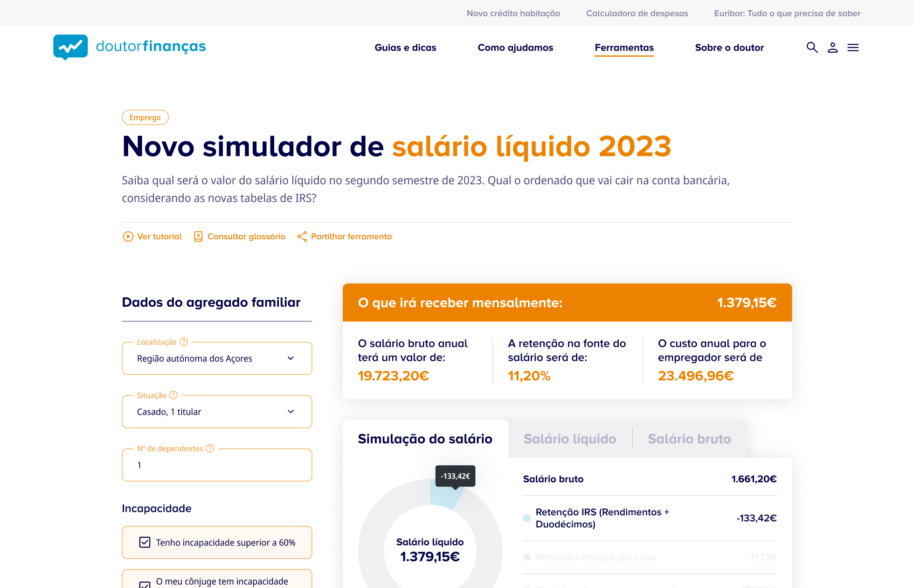
Task: Switch to the Salário bruto tab
Action: (689, 439)
